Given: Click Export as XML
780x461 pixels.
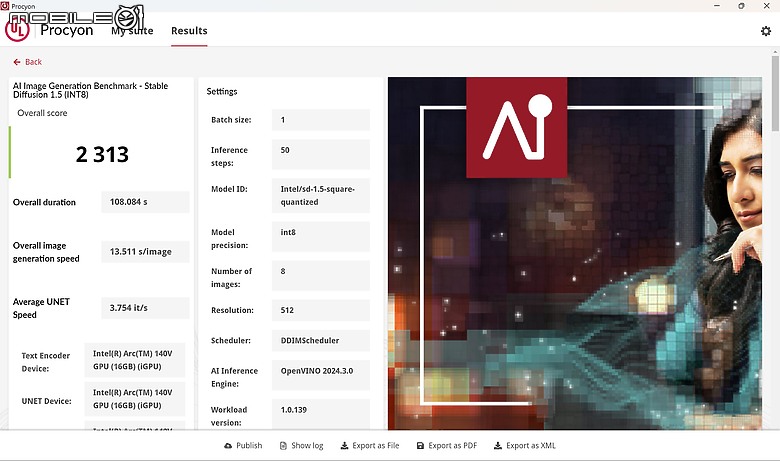Looking at the screenshot, I should [525, 446].
